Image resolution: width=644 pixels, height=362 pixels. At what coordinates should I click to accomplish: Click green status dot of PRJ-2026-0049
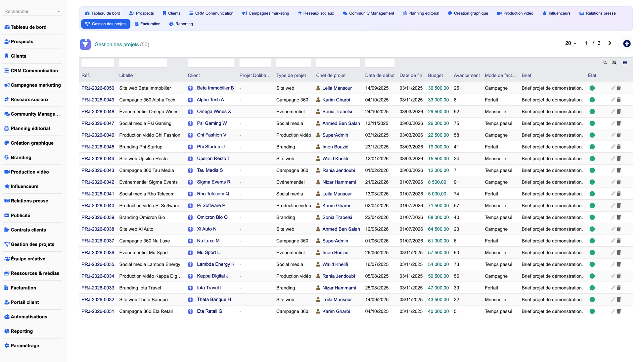click(x=592, y=100)
